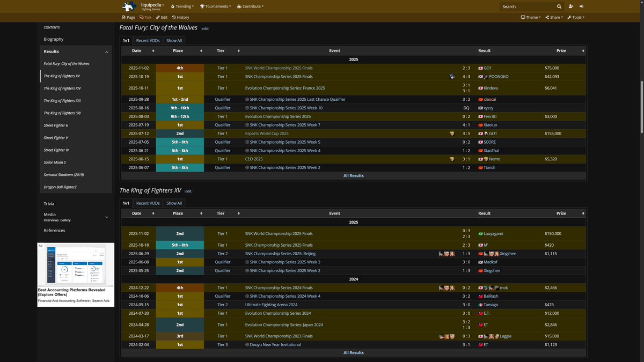This screenshot has width=644, height=362.
Task: Open the Contribute dropdown menu
Action: (250, 6)
